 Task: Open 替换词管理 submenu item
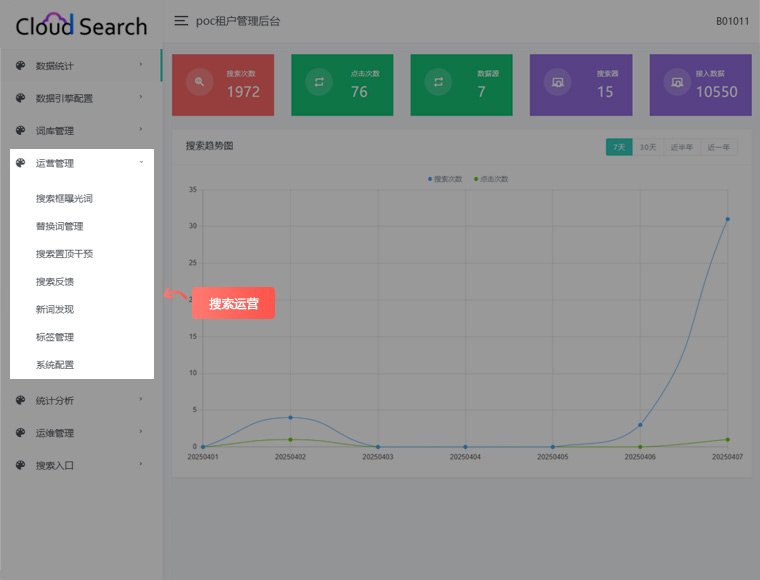[x=60, y=226]
